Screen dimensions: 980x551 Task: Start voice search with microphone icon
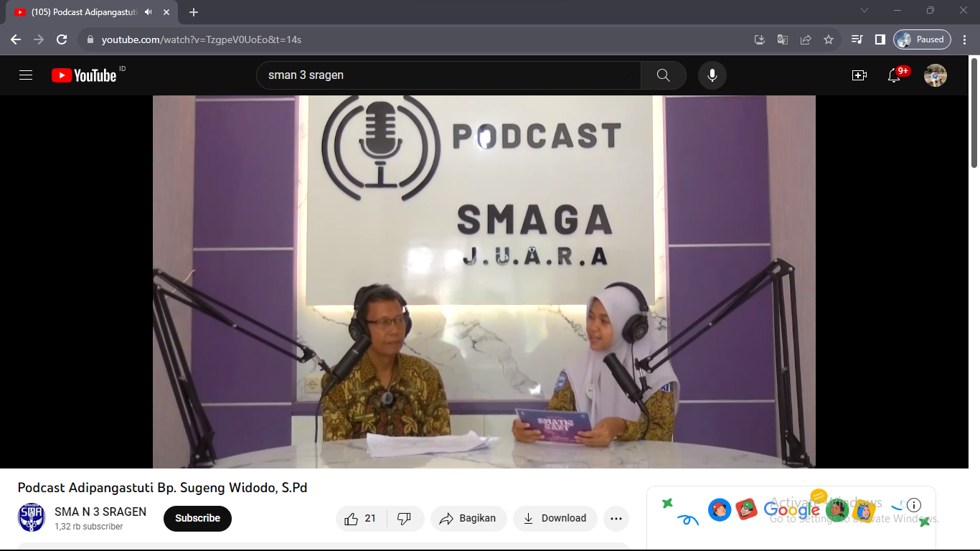coord(712,75)
